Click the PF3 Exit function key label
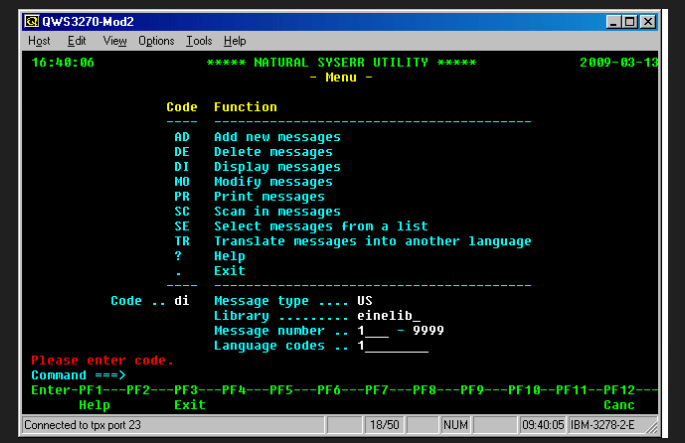This screenshot has width=685, height=443. (x=189, y=405)
